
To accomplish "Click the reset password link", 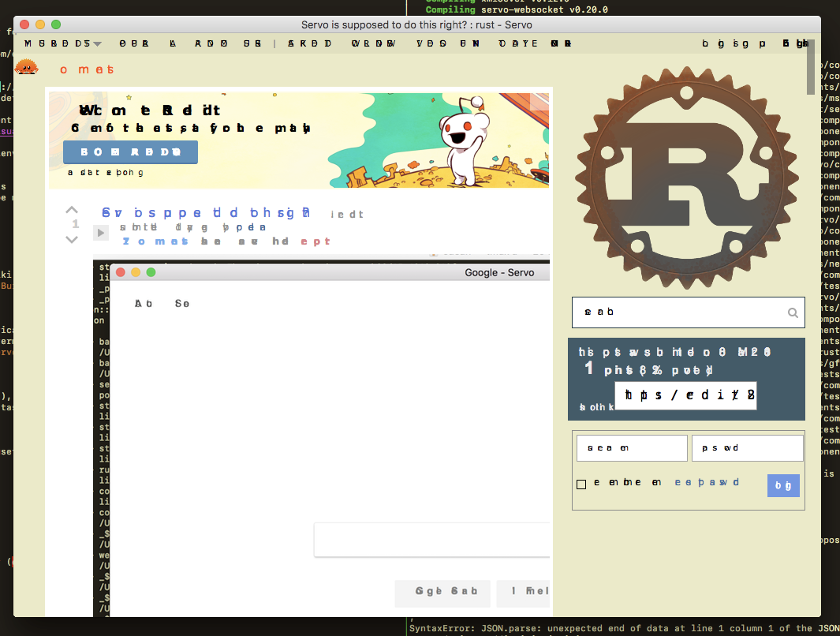I will point(707,482).
